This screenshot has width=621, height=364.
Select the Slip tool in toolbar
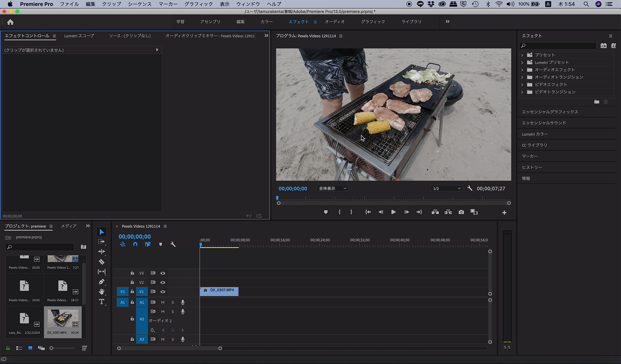coord(102,272)
